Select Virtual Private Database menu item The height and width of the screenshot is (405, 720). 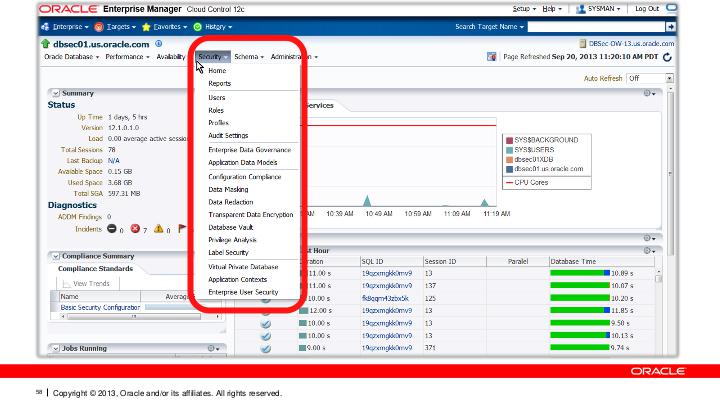(243, 267)
